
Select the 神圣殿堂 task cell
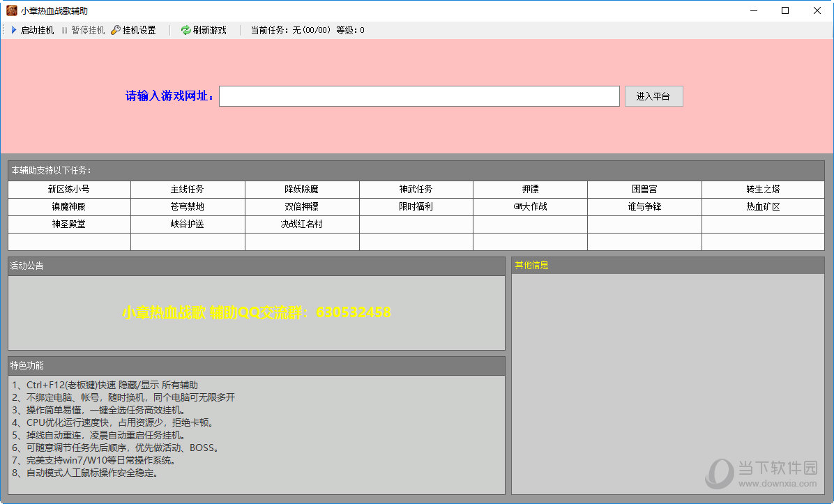[x=69, y=224]
